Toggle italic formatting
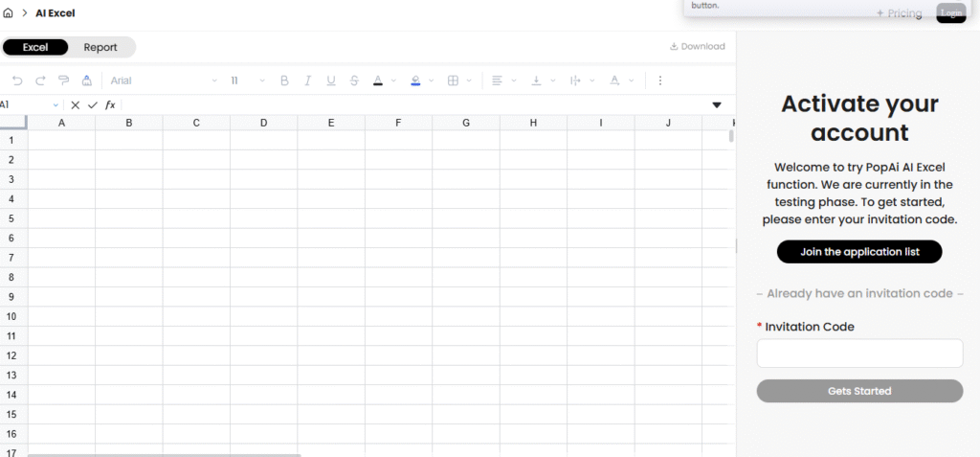Screen dimensions: 980x457 pos(307,80)
